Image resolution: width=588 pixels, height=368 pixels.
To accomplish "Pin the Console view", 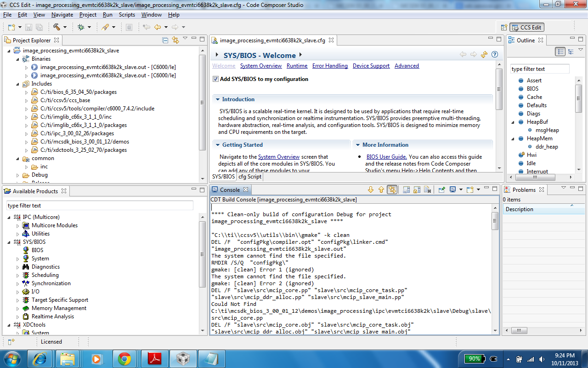I will tap(441, 190).
